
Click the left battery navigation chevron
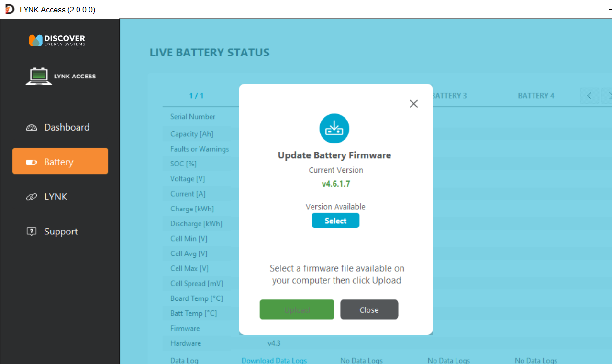coord(589,96)
